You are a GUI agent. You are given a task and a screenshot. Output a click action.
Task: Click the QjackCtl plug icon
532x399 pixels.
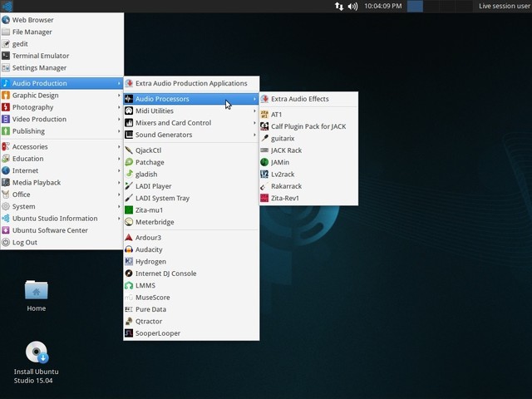(129, 150)
